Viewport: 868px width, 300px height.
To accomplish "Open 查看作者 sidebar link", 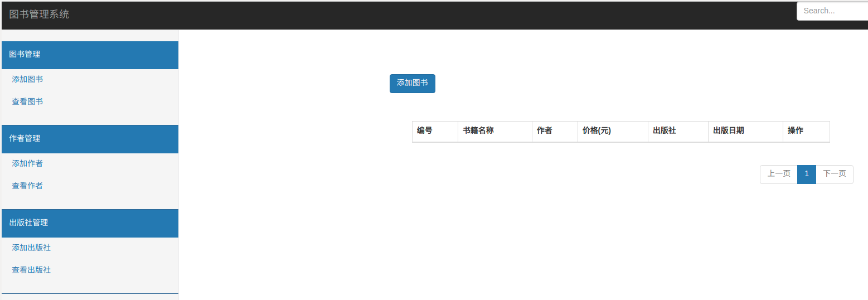I will pos(27,186).
